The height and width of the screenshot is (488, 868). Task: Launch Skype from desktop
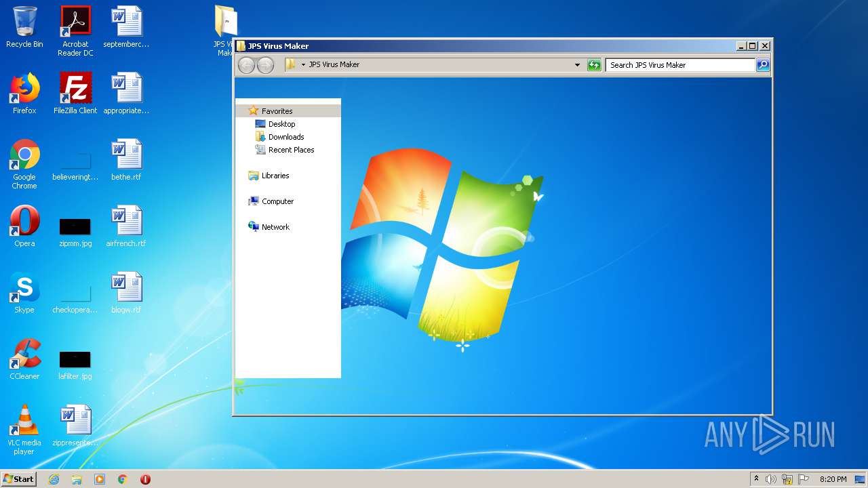pyautogui.click(x=24, y=293)
